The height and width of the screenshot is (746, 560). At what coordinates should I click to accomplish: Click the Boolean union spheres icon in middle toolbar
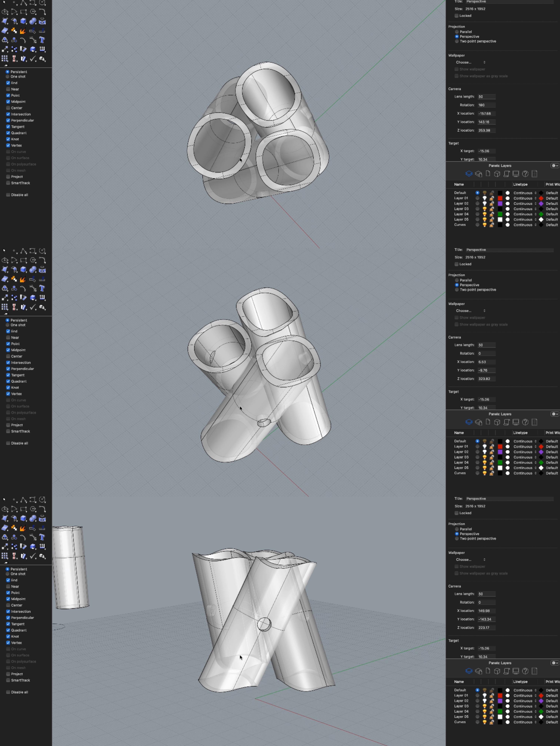33,270
